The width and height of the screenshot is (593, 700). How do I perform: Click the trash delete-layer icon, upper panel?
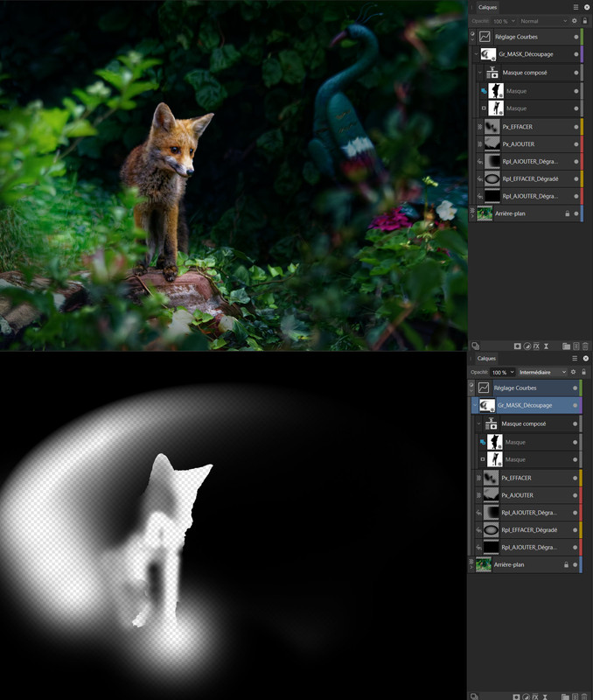[585, 346]
